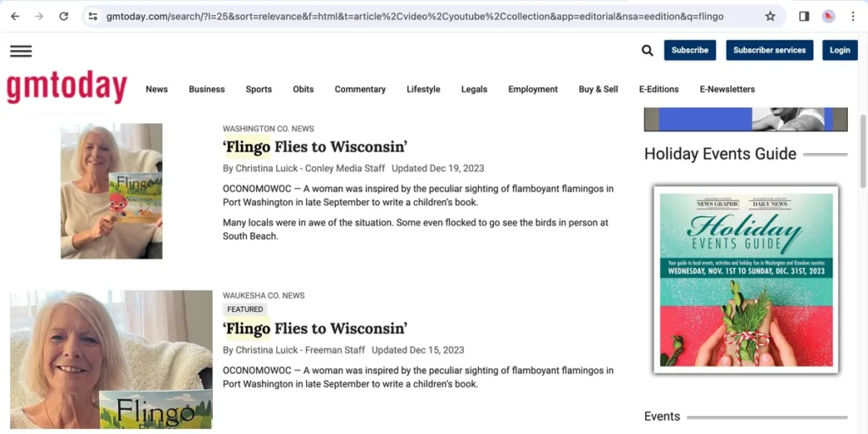Click the browser forward arrow

pyautogui.click(x=39, y=16)
